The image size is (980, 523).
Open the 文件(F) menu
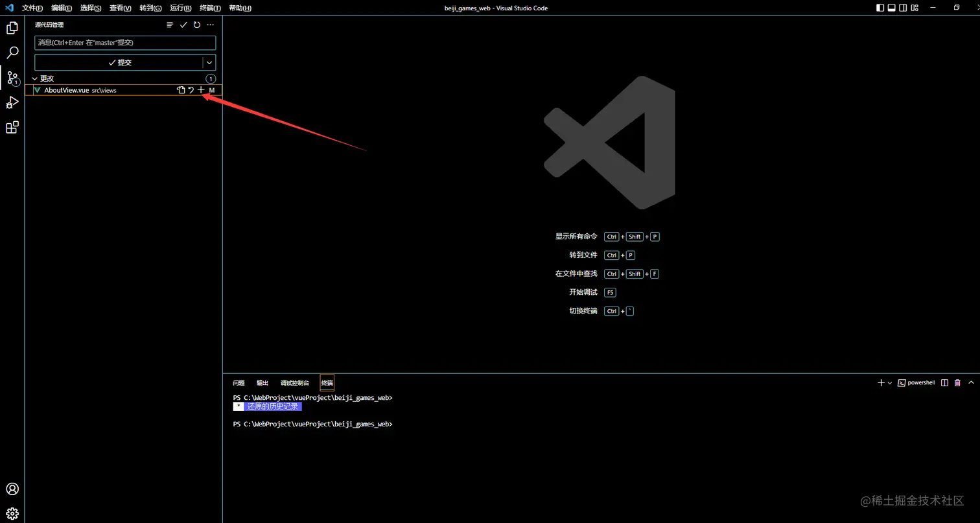pos(32,8)
